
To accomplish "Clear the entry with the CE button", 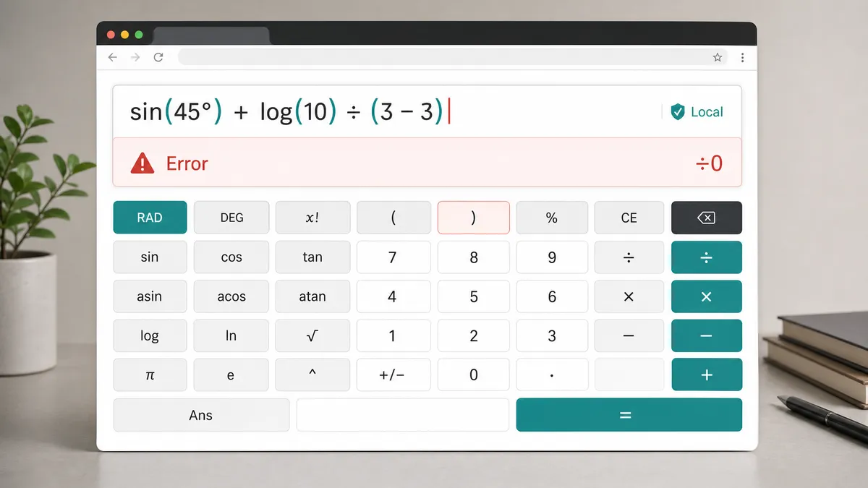I will point(629,218).
